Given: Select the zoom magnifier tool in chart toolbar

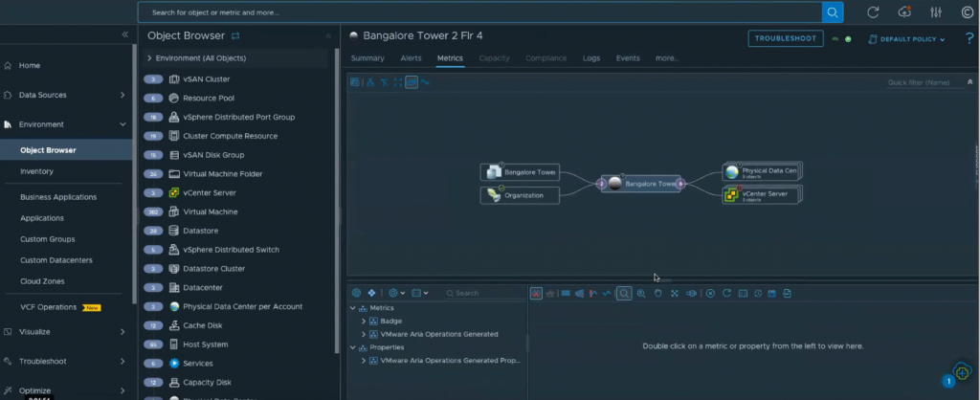Looking at the screenshot, I should (624, 293).
